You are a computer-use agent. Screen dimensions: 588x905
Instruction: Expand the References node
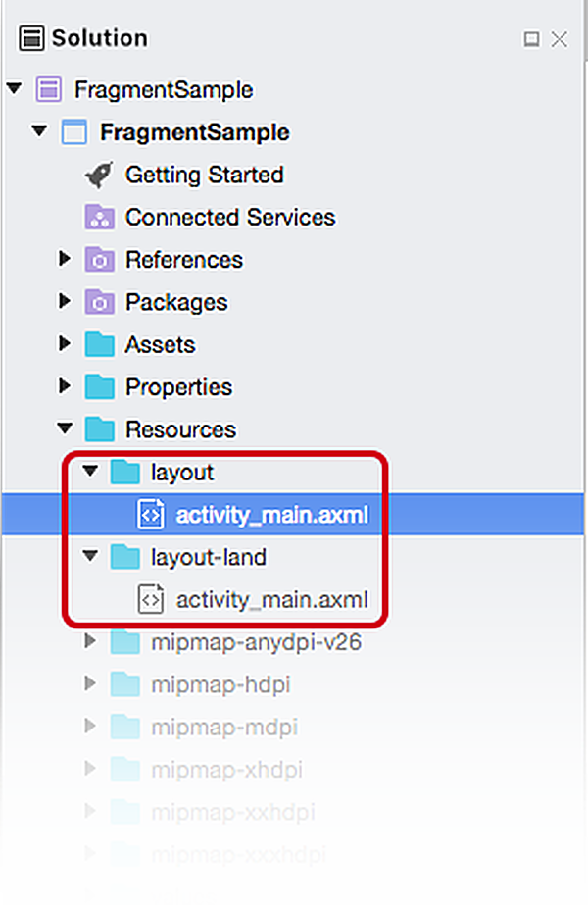tap(65, 259)
